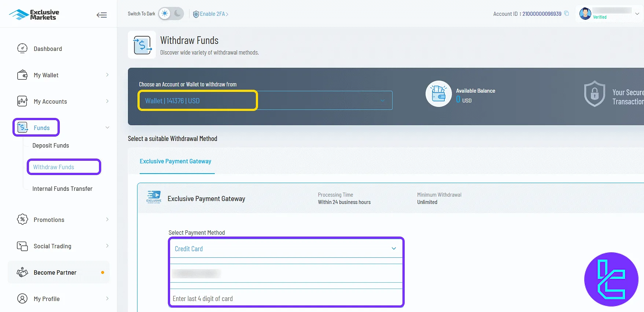Click the secure transaction shield icon
The image size is (644, 312).
(594, 94)
